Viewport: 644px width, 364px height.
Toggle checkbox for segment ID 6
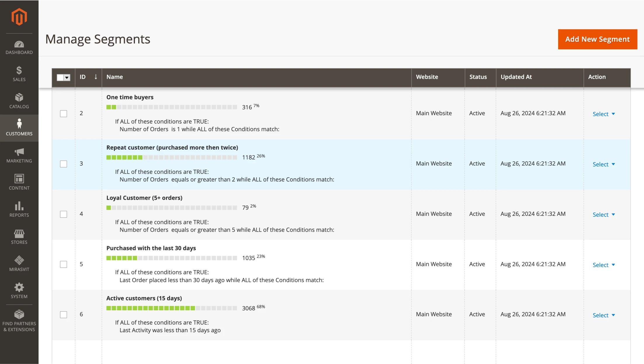coord(63,314)
